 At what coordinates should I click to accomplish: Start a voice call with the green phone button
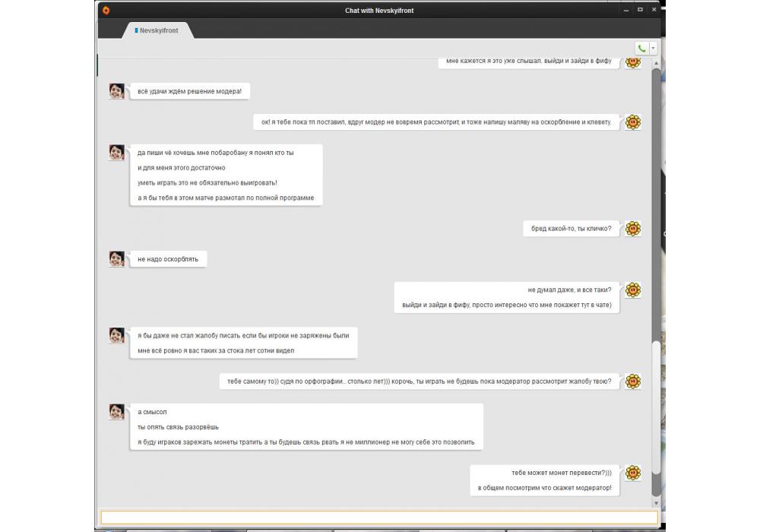pos(641,48)
